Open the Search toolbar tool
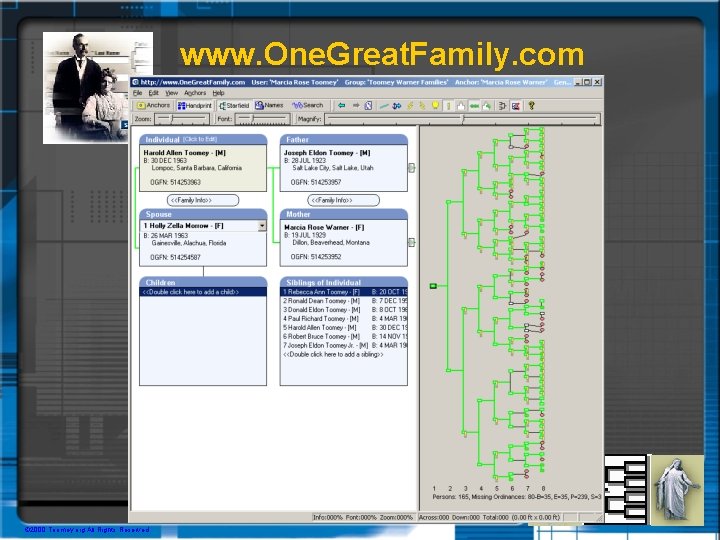Viewport: 720px width, 540px height. pos(308,106)
